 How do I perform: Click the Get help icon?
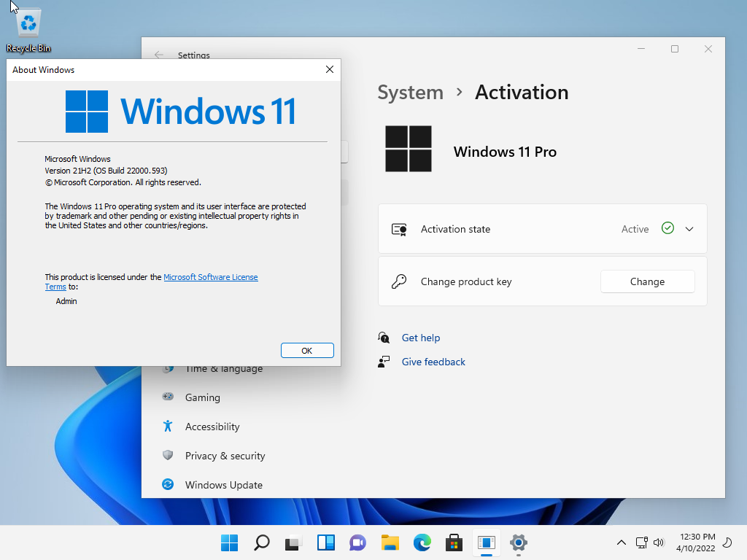click(384, 338)
